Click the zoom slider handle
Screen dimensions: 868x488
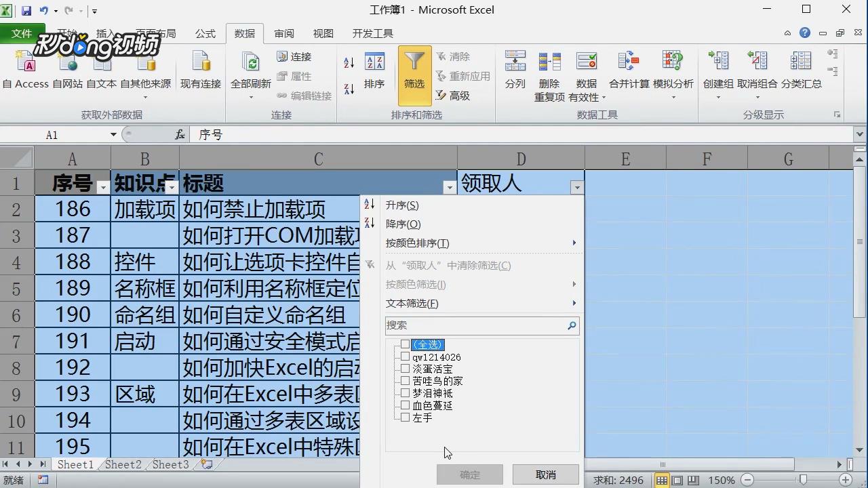(x=804, y=480)
